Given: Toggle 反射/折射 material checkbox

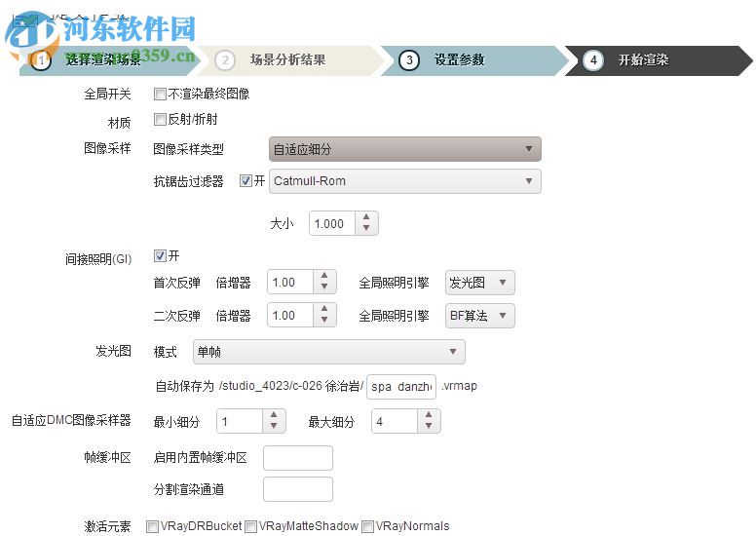Looking at the screenshot, I should [x=160, y=119].
